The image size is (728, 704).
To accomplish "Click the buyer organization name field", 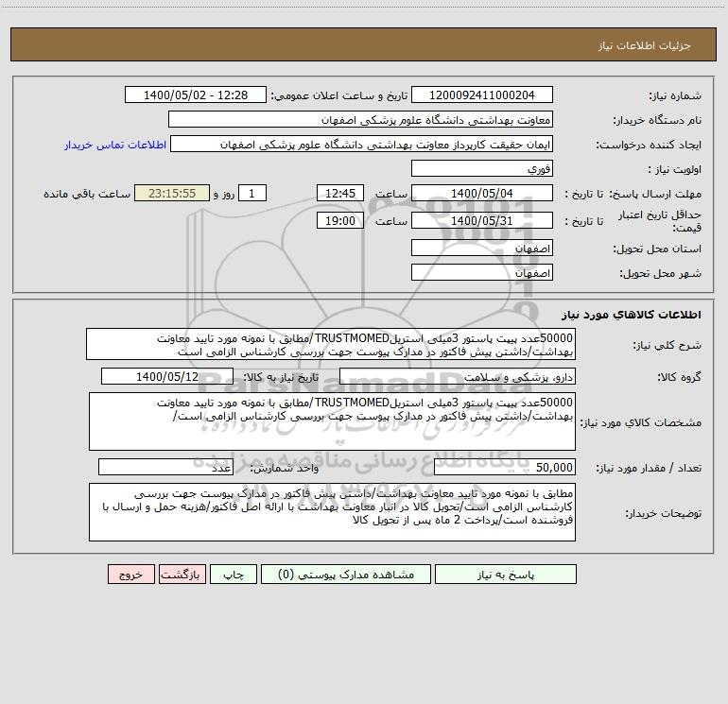I will pyautogui.click(x=360, y=120).
